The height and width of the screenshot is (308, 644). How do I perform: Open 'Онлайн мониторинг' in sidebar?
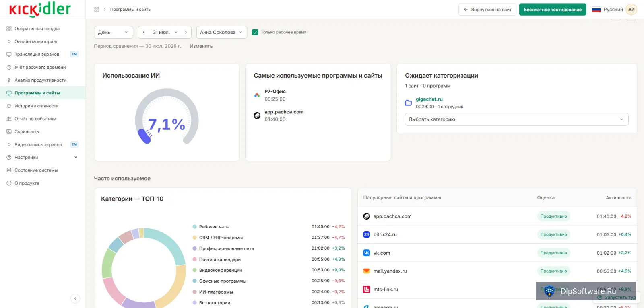43,42
